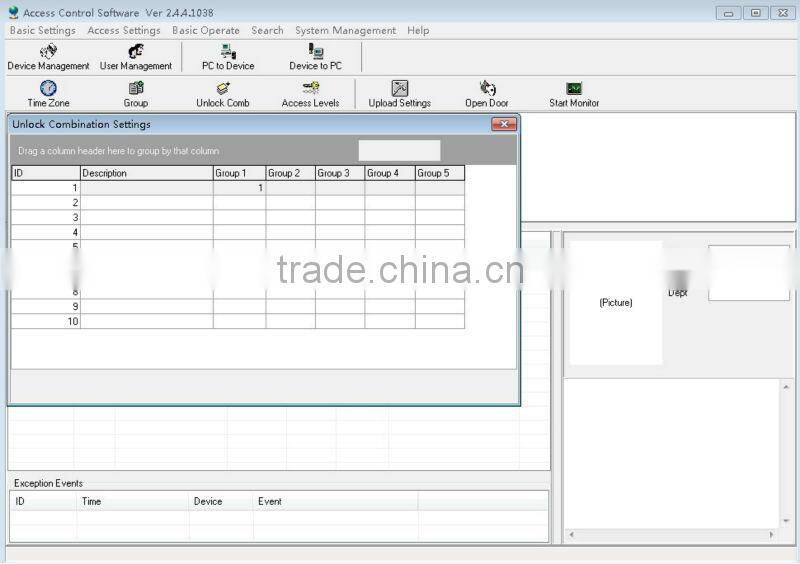
Task: Click the Group 5 column header
Action: [x=440, y=173]
